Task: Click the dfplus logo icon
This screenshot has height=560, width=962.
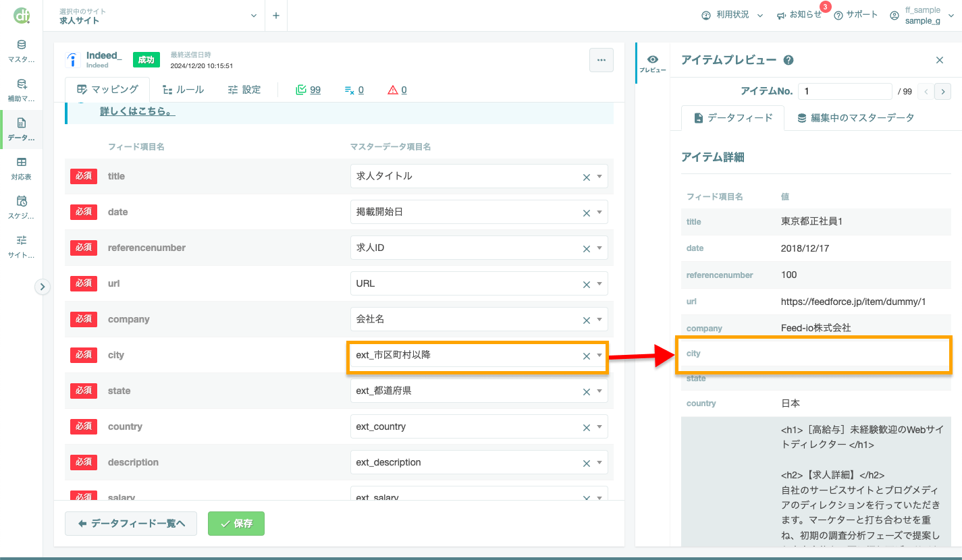Action: (x=21, y=15)
